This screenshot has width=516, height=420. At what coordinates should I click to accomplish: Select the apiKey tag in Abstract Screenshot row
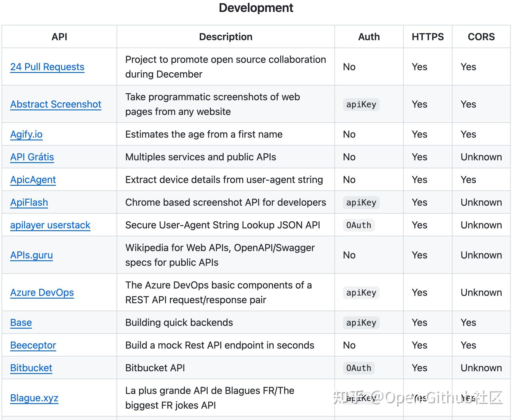(x=361, y=105)
